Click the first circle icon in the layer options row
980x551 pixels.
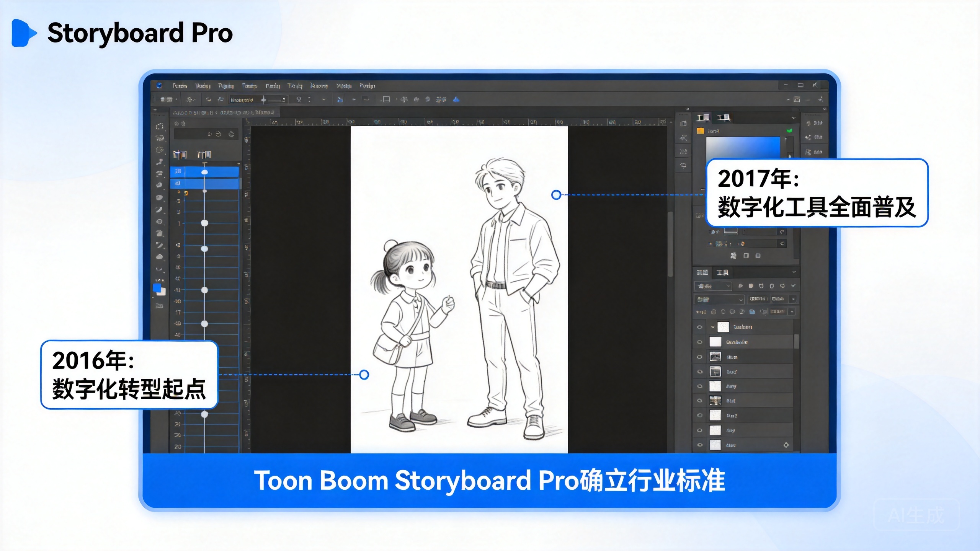713,311
